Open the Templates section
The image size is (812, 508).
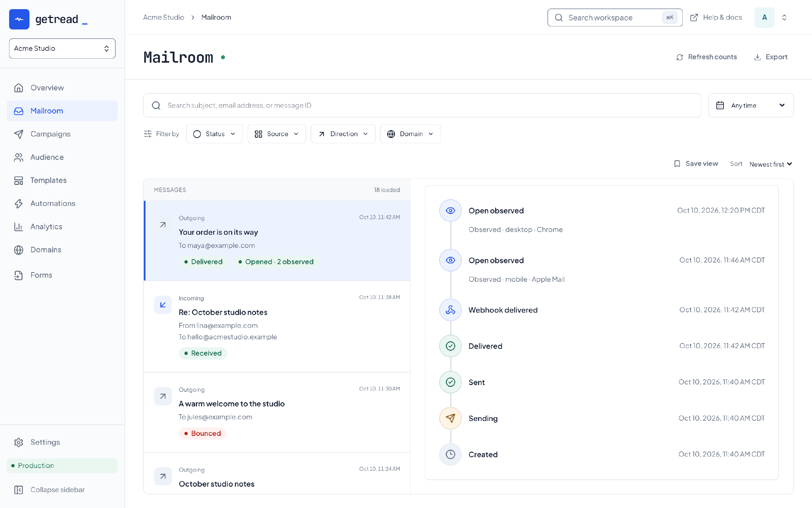click(x=62, y=180)
